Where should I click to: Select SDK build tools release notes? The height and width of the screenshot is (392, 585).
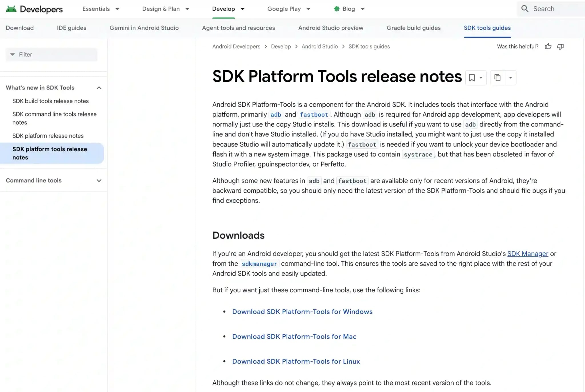(x=51, y=101)
